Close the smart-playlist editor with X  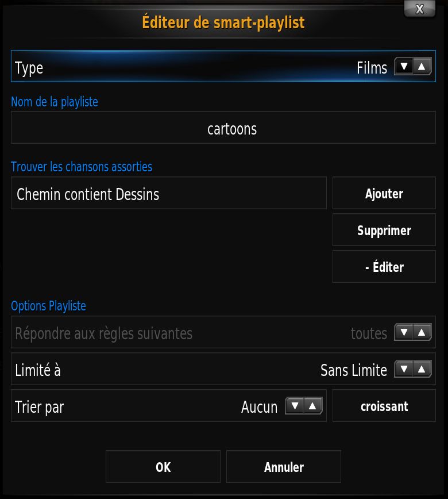tap(420, 9)
